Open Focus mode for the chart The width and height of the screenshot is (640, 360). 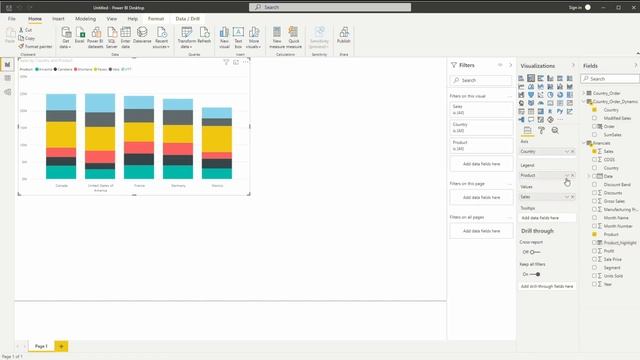[x=236, y=62]
